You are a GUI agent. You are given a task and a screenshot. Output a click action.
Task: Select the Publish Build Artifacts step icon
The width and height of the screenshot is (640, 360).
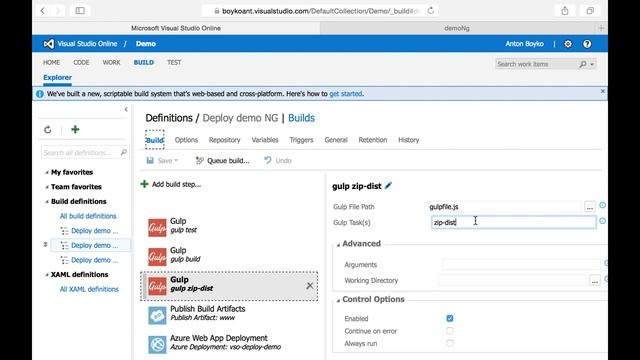tap(157, 315)
